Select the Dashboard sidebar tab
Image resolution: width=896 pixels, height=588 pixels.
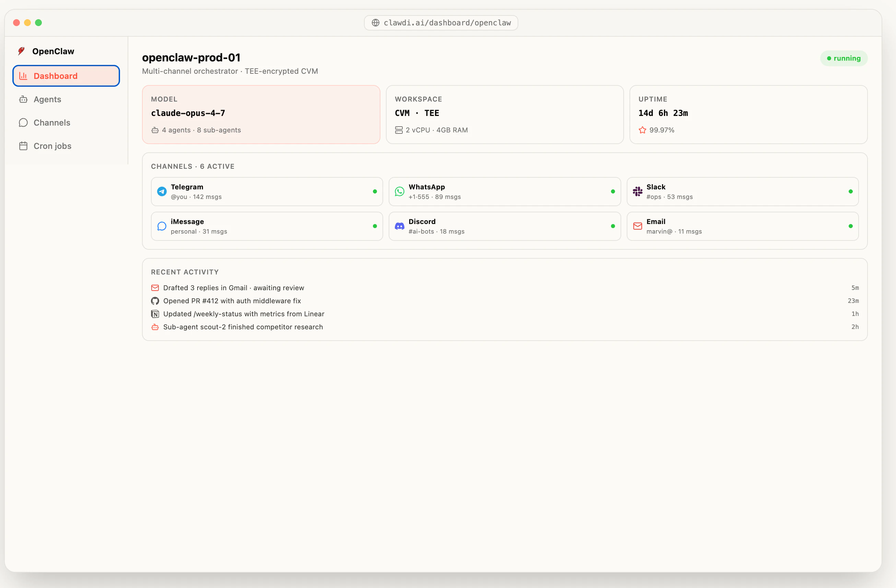[x=66, y=76]
